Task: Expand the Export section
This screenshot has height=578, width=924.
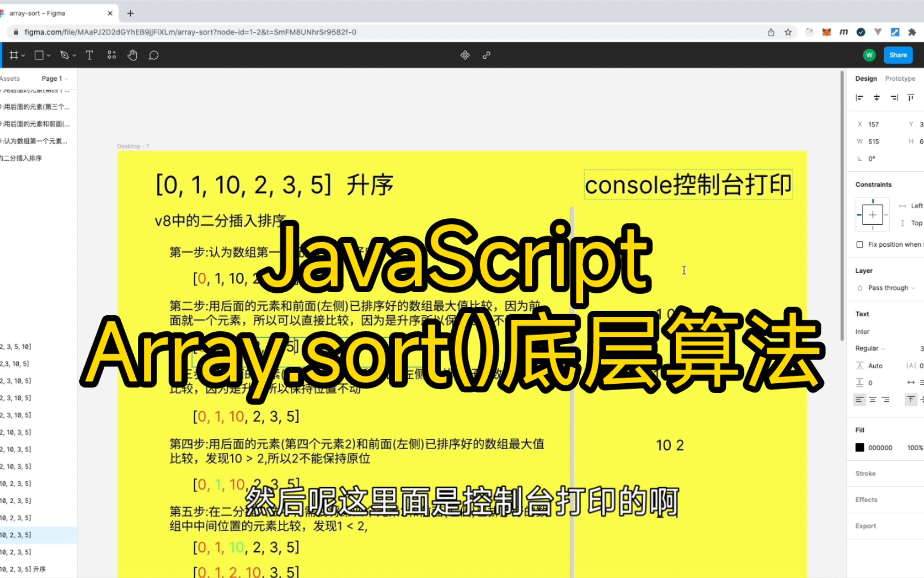Action: pos(865,526)
